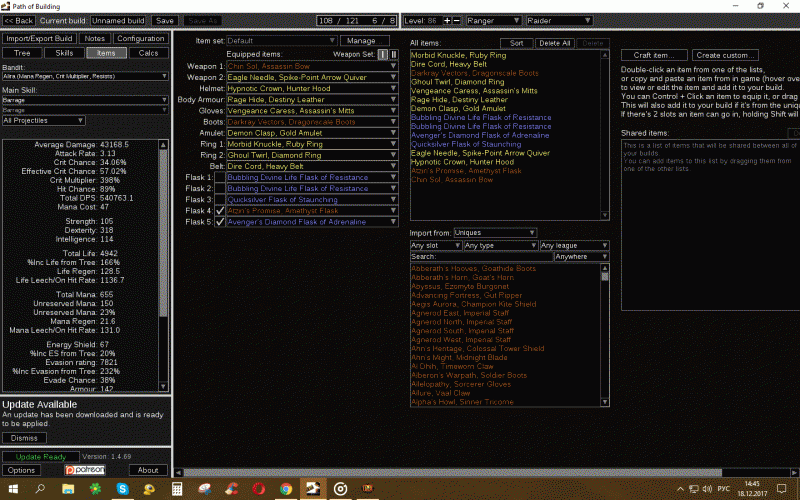Open File Explorer from the taskbar
This screenshot has height=500, width=800.
tap(68, 489)
